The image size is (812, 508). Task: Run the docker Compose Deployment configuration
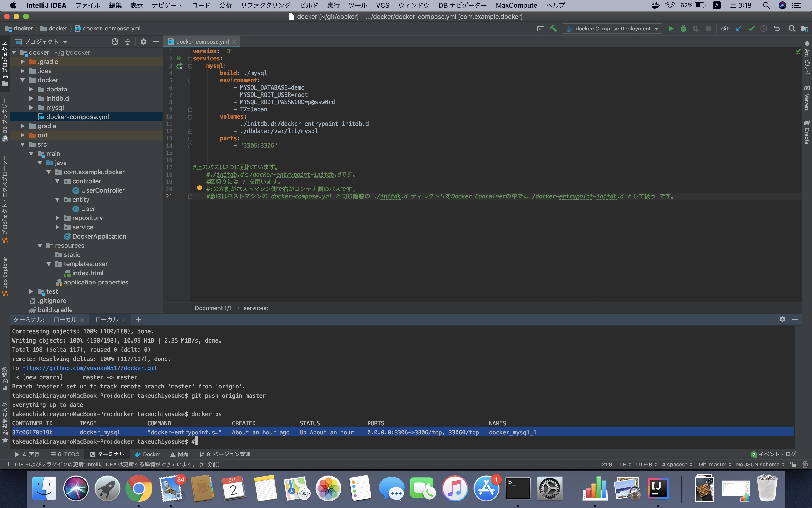[671, 29]
